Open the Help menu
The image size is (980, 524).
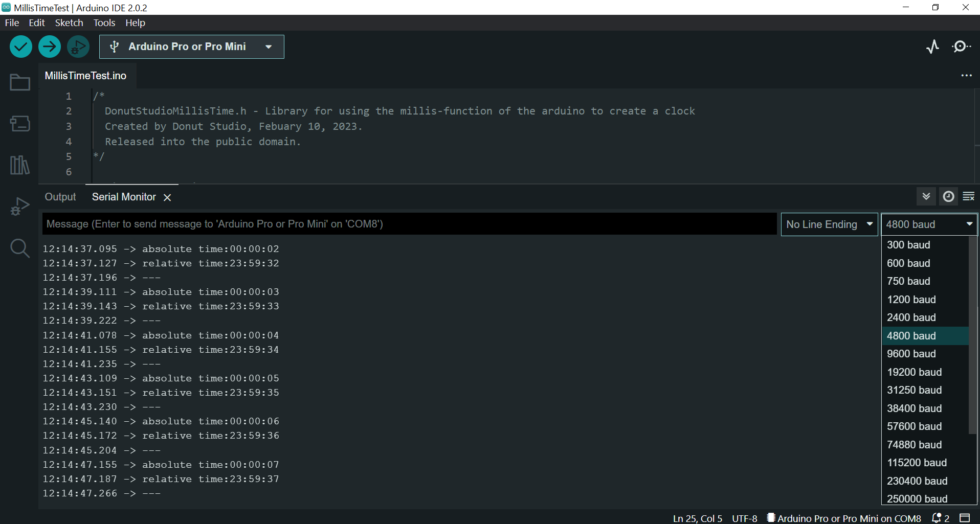(x=136, y=23)
